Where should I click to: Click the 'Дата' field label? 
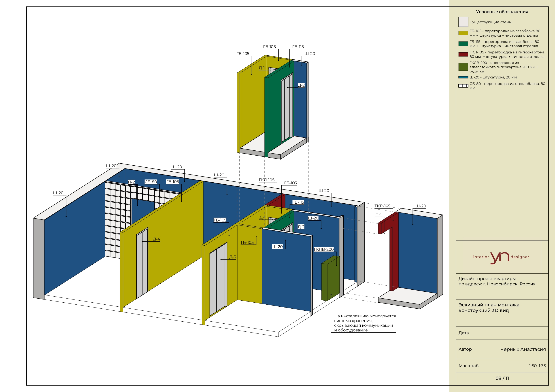click(463, 333)
